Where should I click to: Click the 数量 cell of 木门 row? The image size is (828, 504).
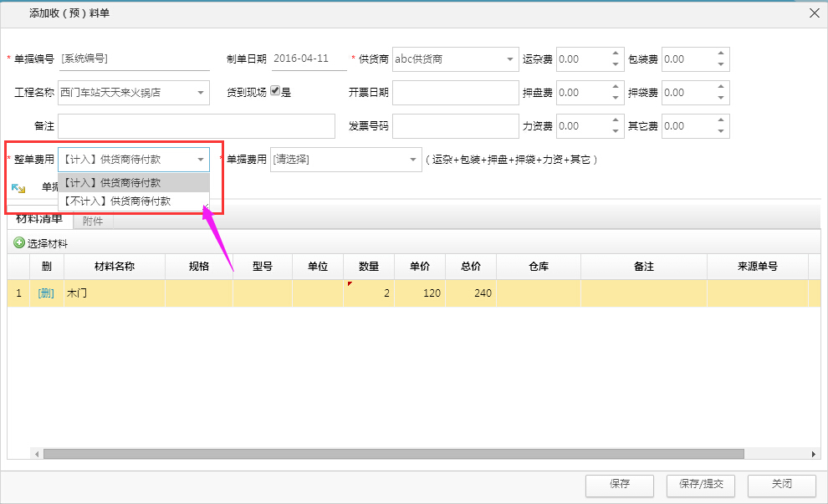click(x=369, y=293)
